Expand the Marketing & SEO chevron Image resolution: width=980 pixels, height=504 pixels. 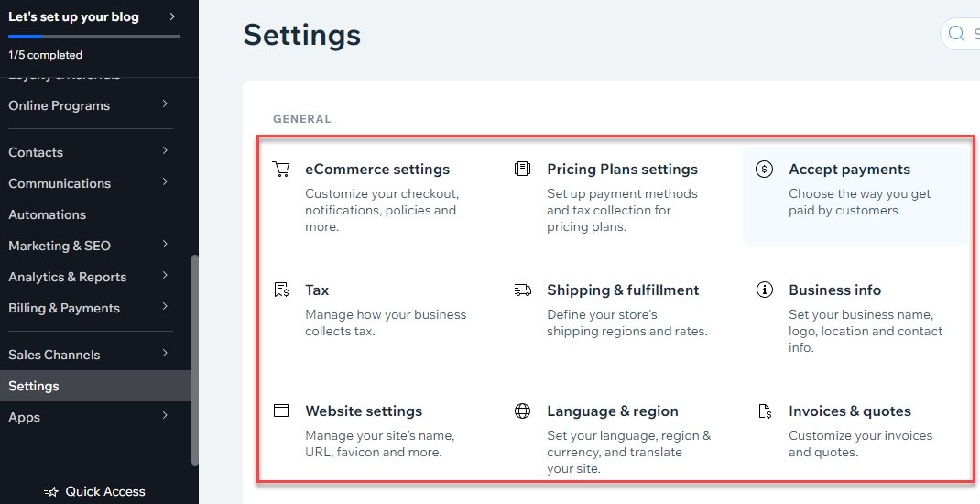click(165, 244)
